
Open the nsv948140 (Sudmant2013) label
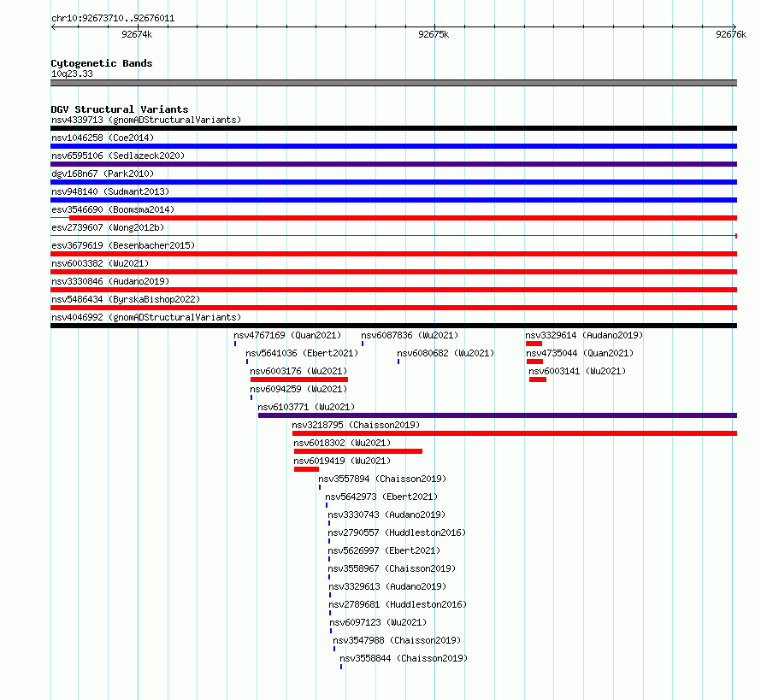(x=110, y=191)
